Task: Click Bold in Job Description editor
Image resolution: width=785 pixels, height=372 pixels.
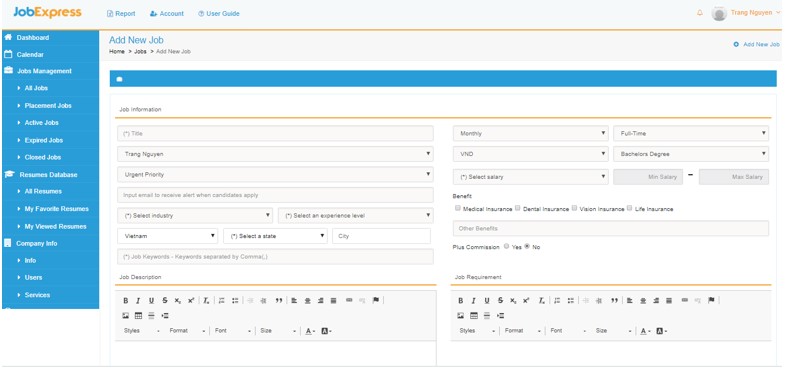Action: (x=126, y=300)
